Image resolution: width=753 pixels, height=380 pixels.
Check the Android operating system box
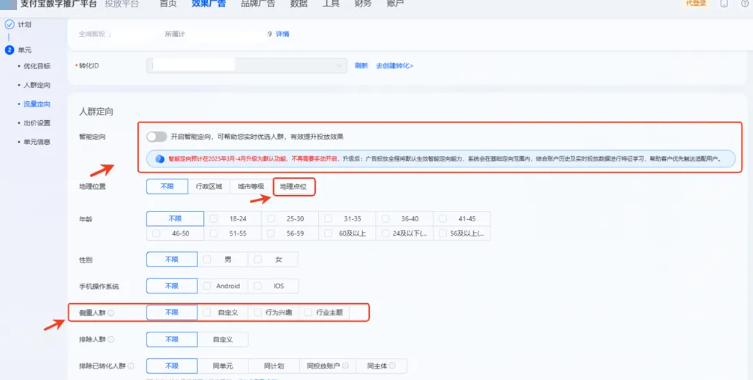(x=207, y=286)
